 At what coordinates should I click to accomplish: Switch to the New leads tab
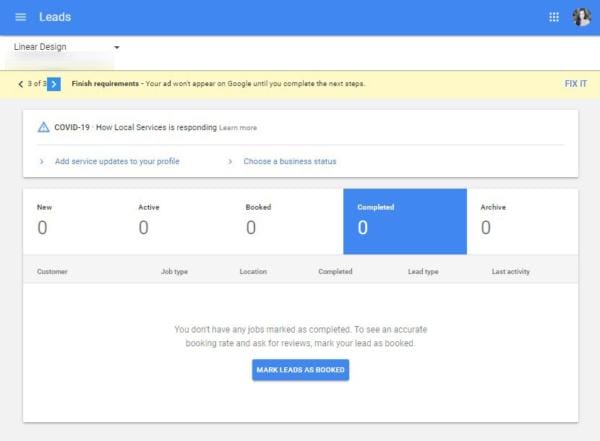pos(73,221)
